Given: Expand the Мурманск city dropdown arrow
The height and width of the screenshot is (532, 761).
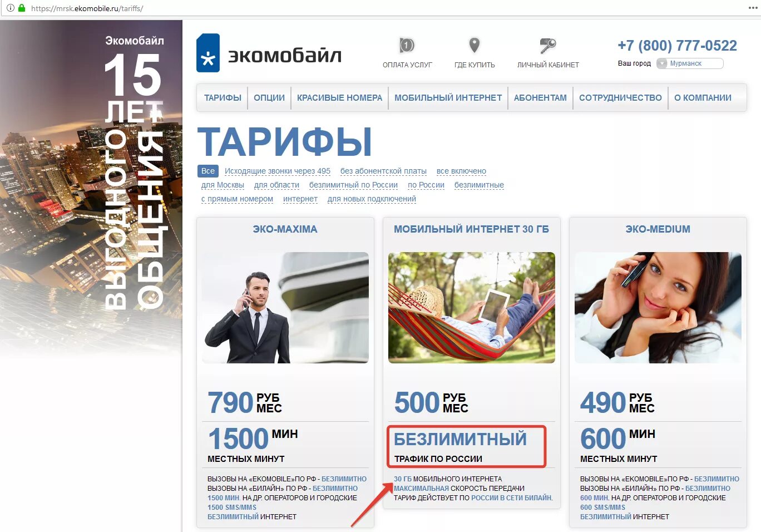Looking at the screenshot, I should (662, 63).
